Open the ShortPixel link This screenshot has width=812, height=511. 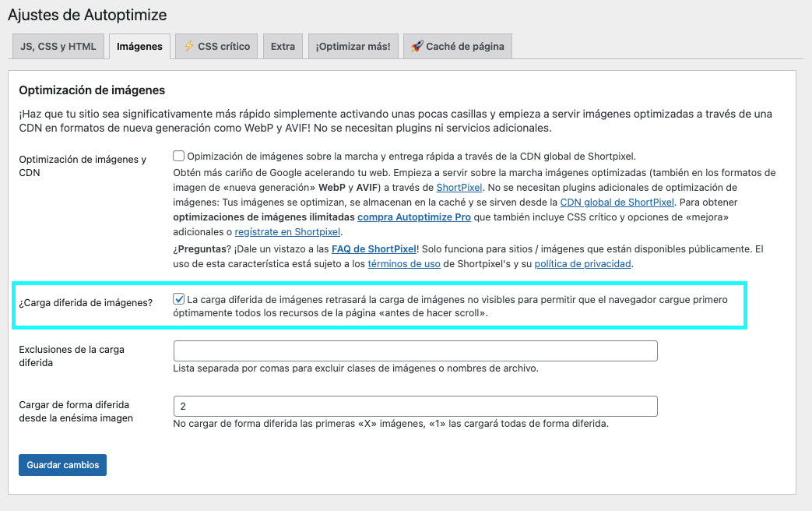click(x=459, y=188)
